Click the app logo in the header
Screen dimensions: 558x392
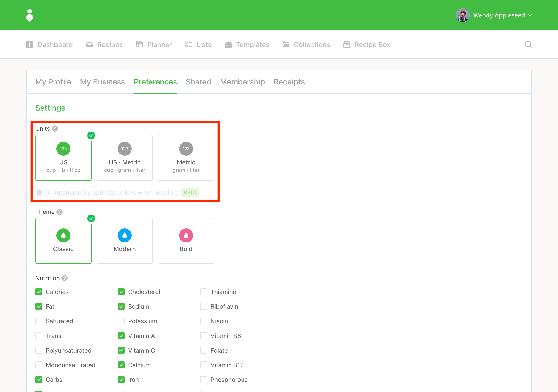pos(29,15)
